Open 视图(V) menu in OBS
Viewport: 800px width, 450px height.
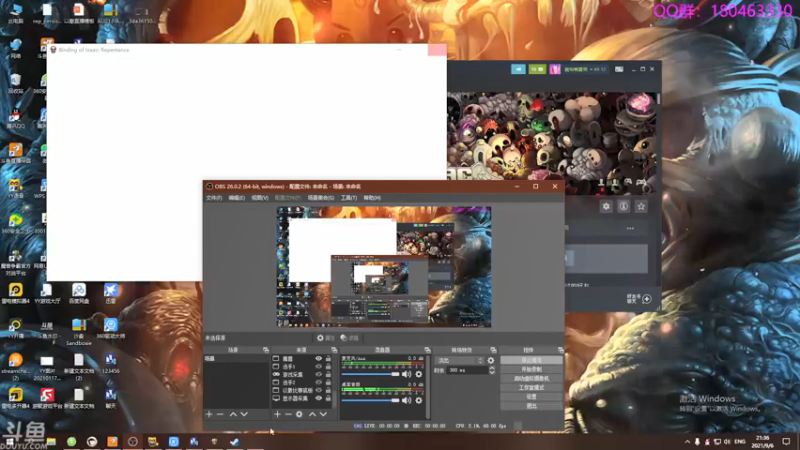[x=260, y=198]
